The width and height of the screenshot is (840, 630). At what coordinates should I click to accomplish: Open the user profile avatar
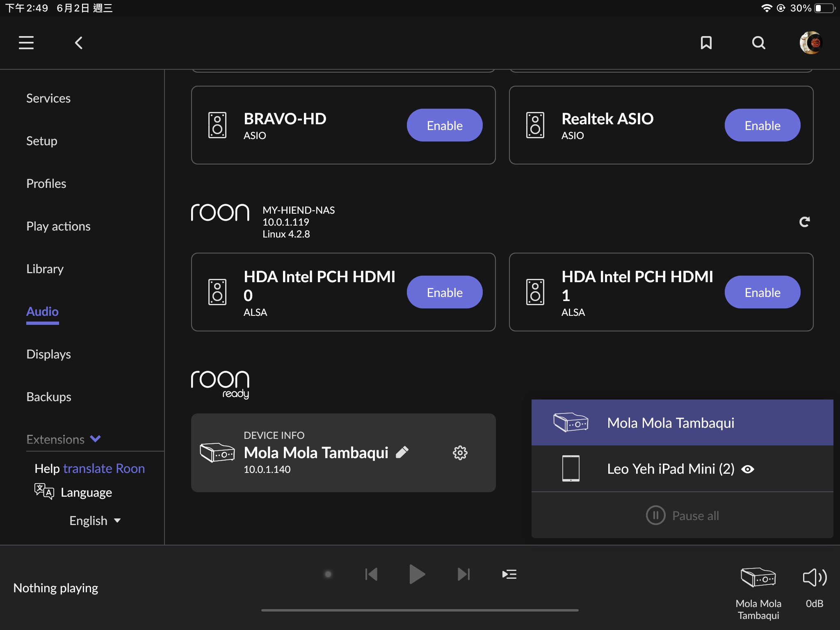pos(811,43)
